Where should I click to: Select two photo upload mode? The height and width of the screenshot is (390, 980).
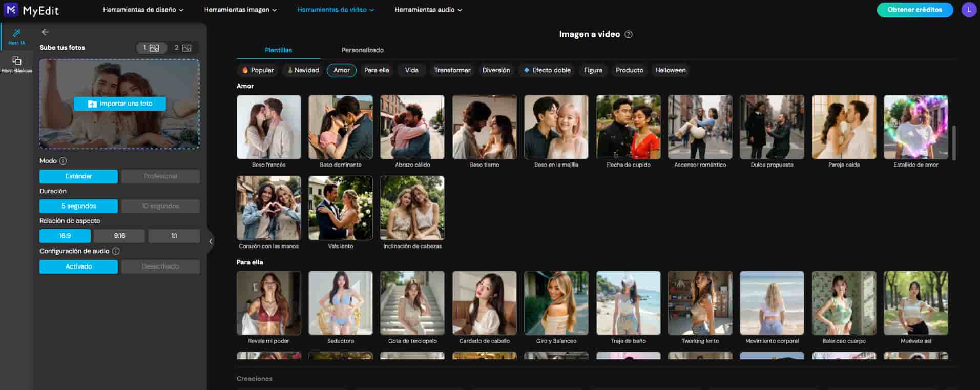click(183, 48)
